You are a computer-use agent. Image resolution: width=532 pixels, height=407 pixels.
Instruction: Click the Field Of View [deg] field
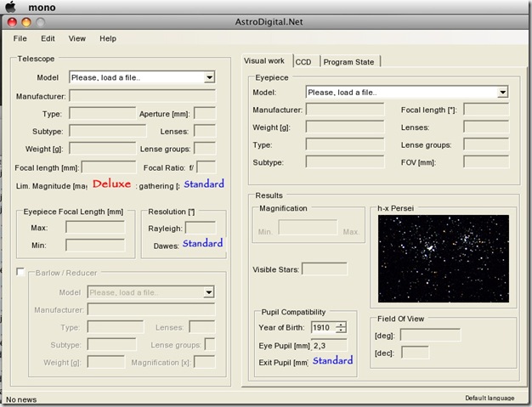click(x=430, y=336)
